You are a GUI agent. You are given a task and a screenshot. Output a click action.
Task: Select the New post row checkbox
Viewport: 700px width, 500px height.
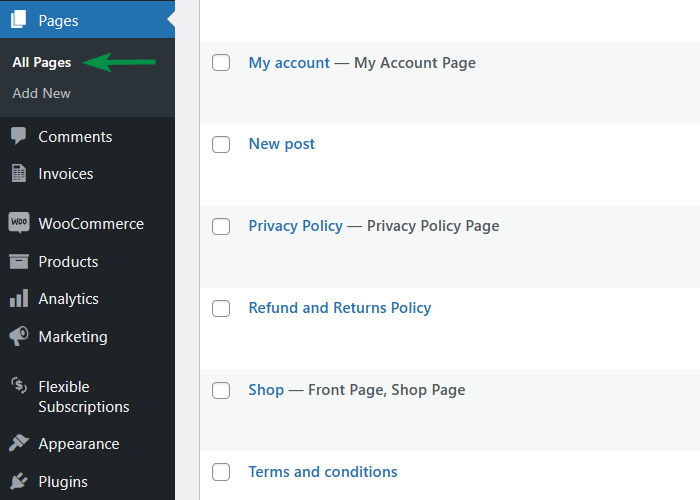click(221, 145)
